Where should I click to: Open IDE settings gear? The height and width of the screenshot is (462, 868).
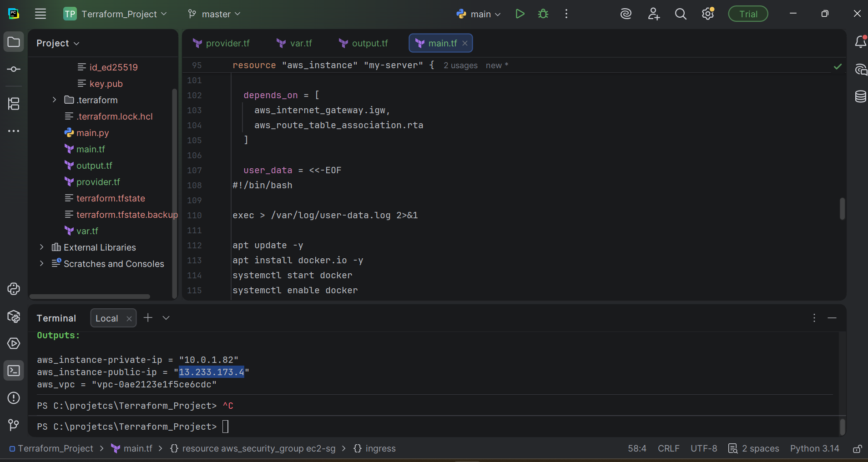(708, 14)
